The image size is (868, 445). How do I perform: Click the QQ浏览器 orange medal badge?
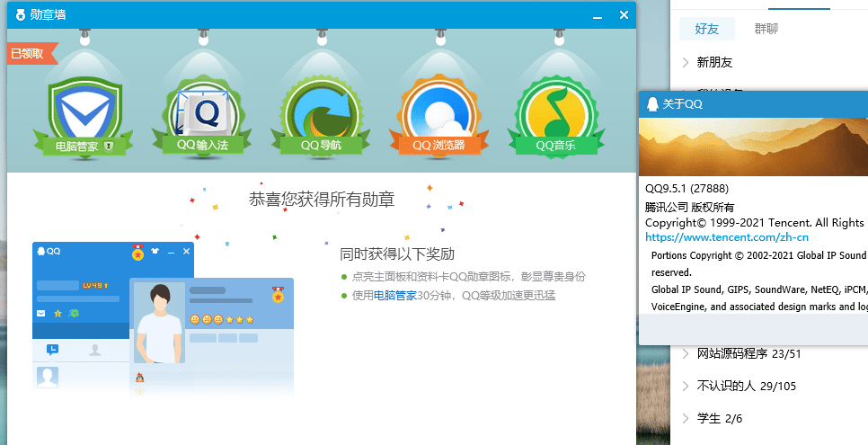pyautogui.click(x=438, y=116)
